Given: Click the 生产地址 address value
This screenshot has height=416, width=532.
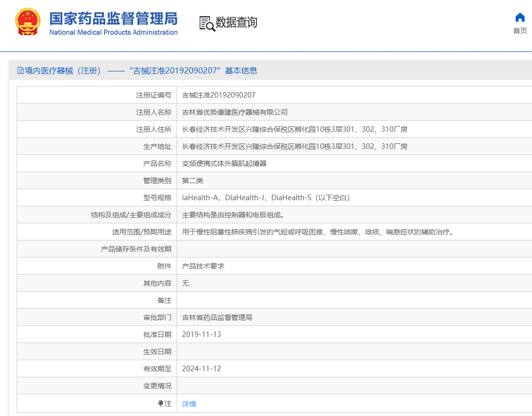Looking at the screenshot, I should [295, 146].
